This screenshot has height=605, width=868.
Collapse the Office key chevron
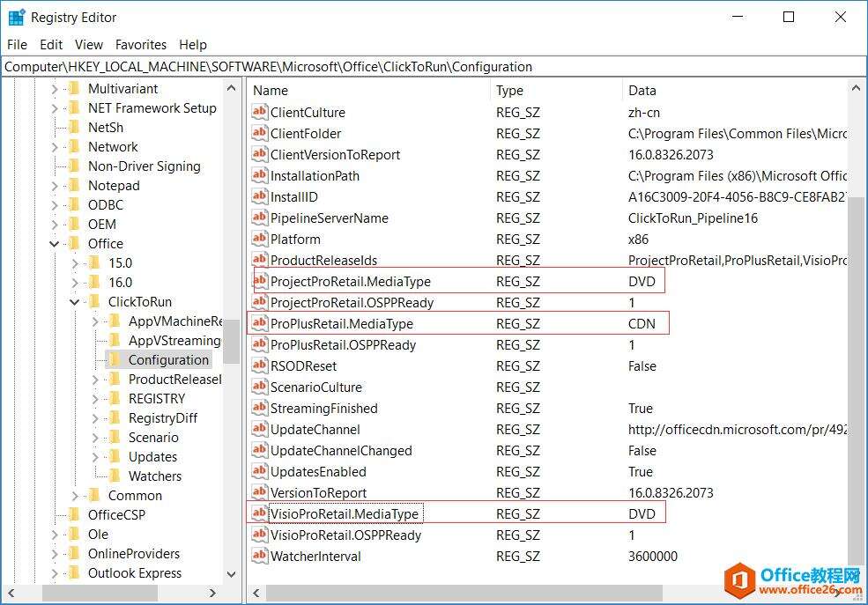point(55,244)
